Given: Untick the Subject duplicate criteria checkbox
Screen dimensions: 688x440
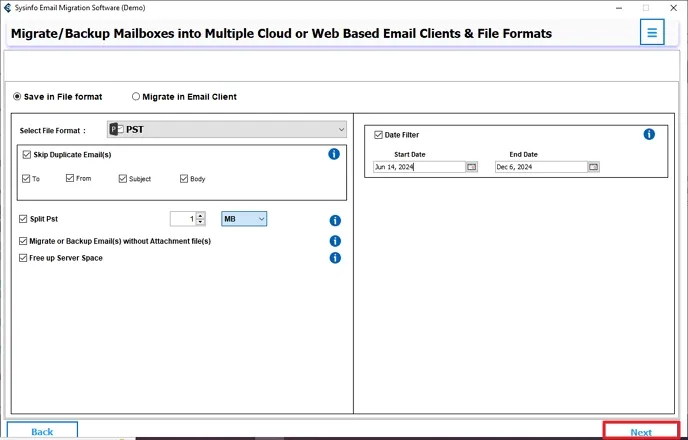Looking at the screenshot, I should point(123,179).
